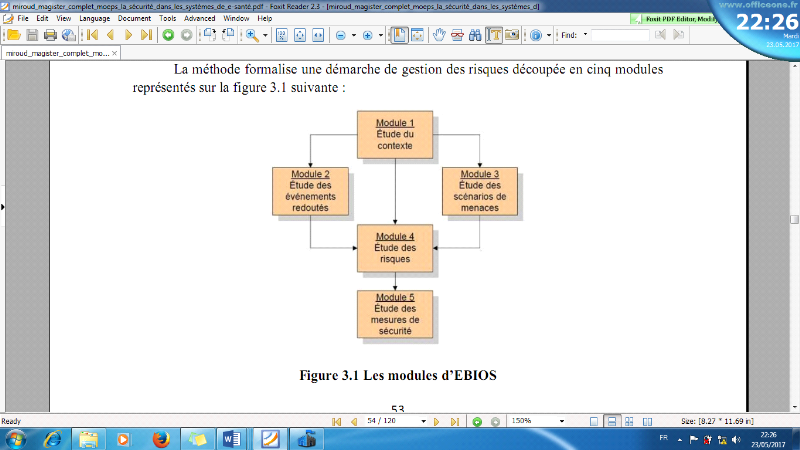The image size is (800, 450).
Task: Open the Help menu
Action: pyautogui.click(x=264, y=18)
